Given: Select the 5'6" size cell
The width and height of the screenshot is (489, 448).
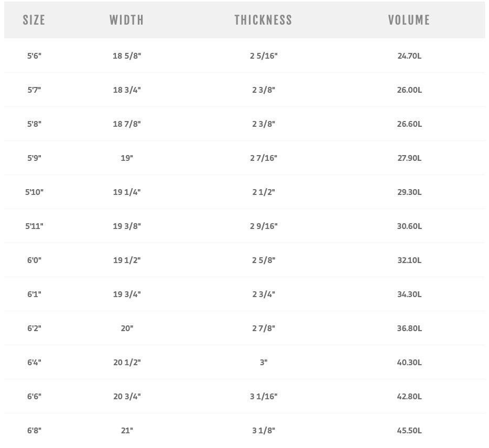Looking at the screenshot, I should [x=34, y=56].
